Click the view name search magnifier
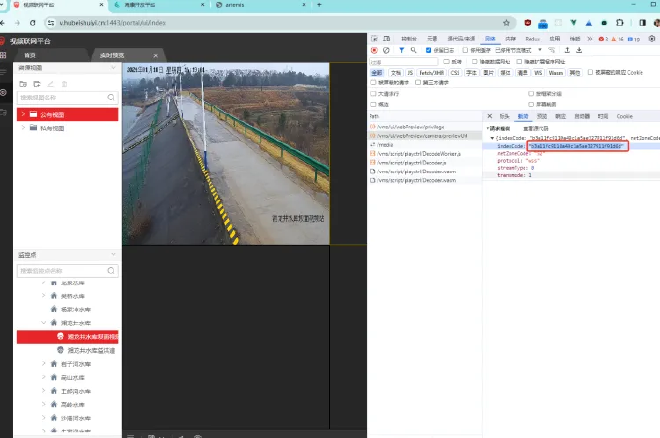Screen dimensions: 660x438 click(111, 98)
